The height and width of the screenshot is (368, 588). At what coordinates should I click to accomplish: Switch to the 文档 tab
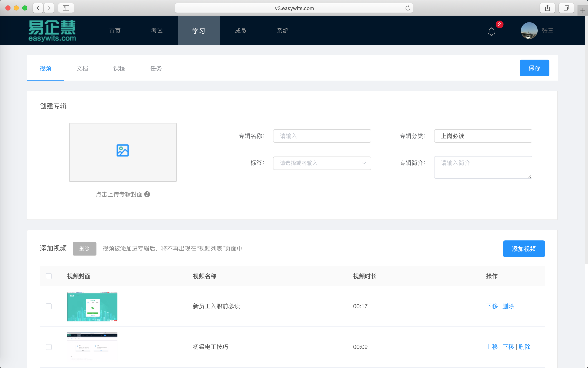[82, 68]
